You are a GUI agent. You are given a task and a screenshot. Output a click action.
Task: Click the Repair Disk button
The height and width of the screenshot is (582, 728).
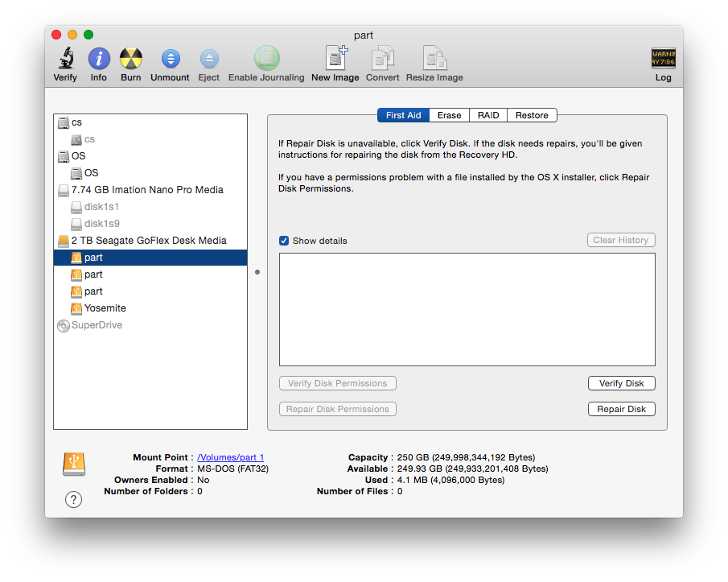pyautogui.click(x=621, y=409)
